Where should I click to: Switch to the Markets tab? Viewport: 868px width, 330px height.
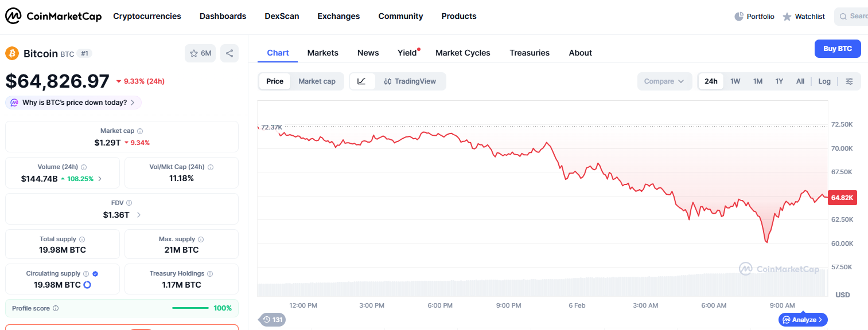pos(322,53)
